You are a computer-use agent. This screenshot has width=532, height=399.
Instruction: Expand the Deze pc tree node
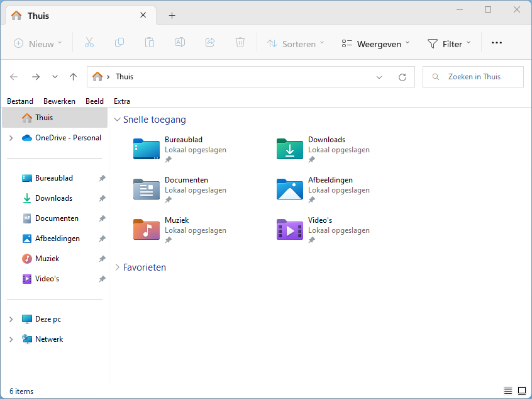coord(11,319)
